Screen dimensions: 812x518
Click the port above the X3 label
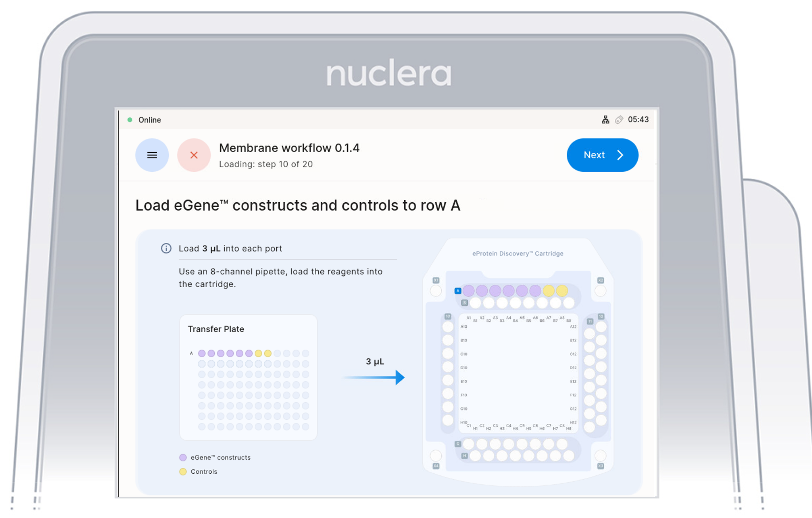click(600, 456)
